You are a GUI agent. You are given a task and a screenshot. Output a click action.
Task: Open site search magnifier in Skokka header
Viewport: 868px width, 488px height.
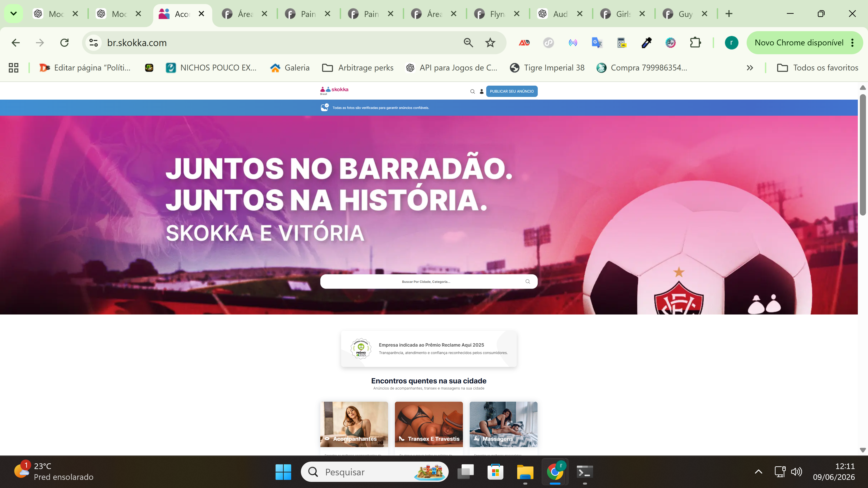click(472, 91)
